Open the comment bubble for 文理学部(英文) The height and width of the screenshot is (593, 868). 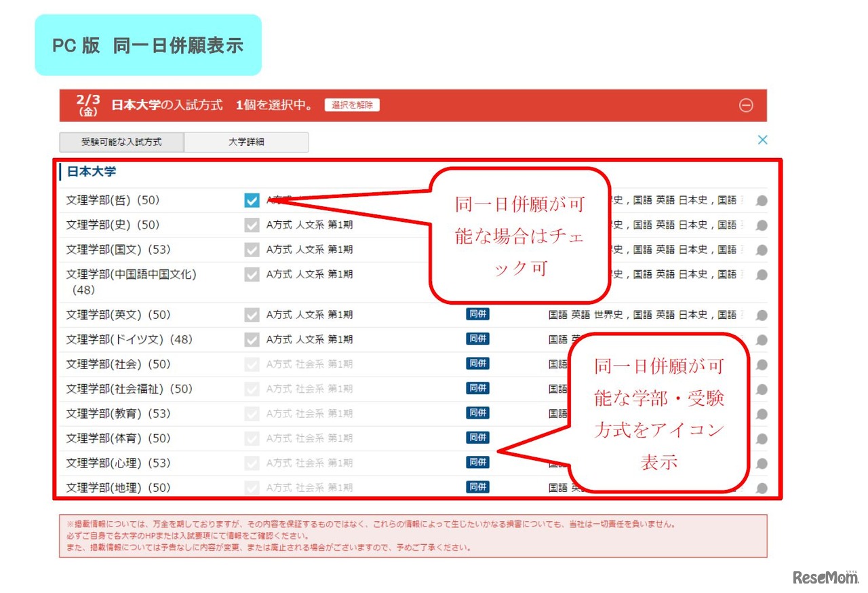pos(761,314)
